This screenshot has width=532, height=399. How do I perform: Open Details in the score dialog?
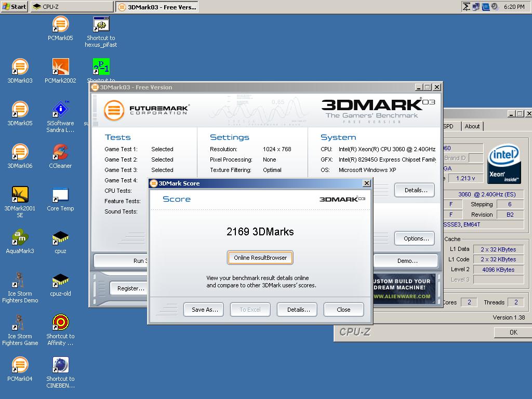click(297, 310)
